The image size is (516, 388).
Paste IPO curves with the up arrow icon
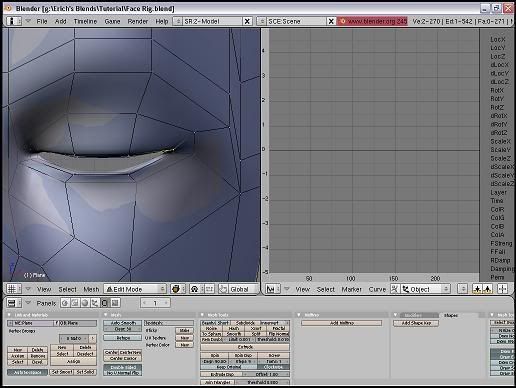488,289
